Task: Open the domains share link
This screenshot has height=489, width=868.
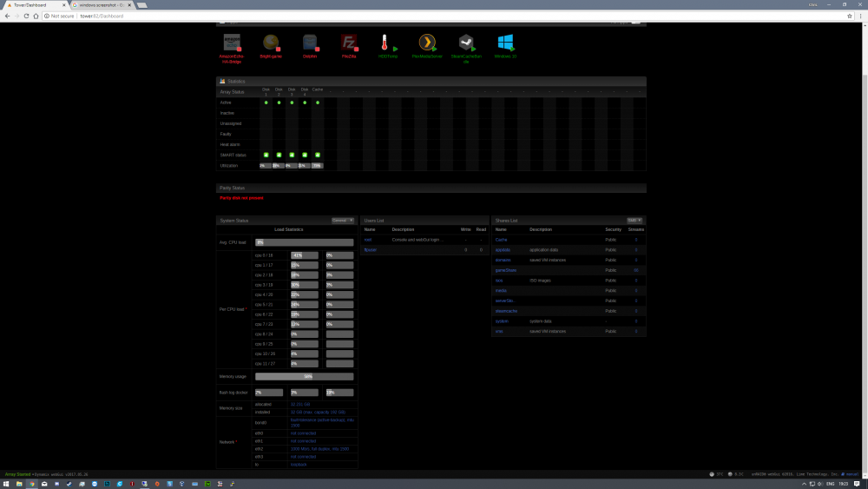Action: tap(503, 260)
